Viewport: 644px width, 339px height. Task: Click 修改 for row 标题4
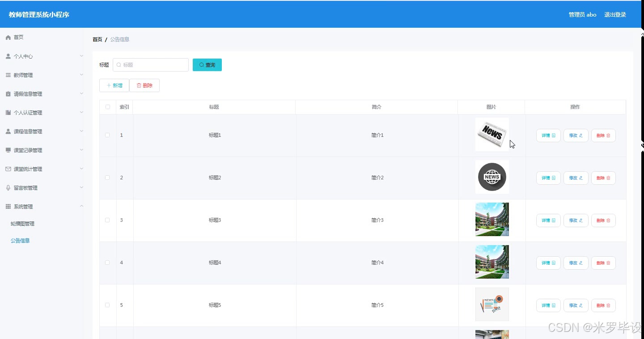(576, 263)
